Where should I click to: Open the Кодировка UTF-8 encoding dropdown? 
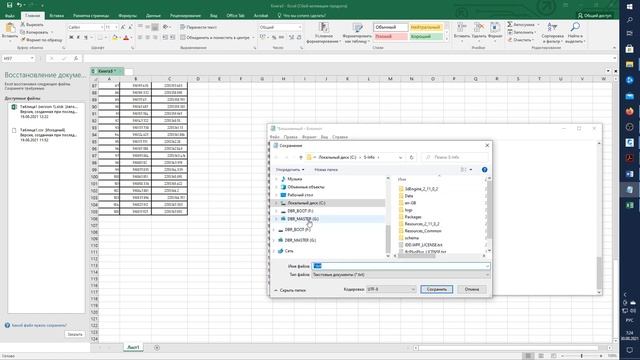(391, 289)
